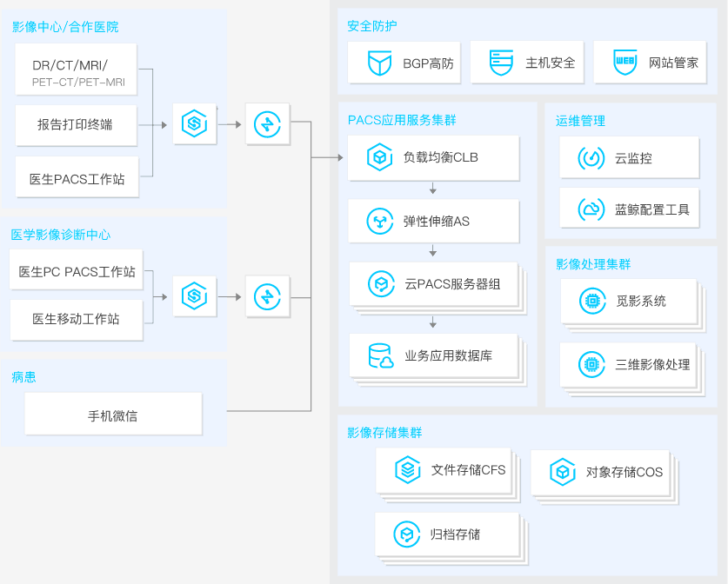Select the 医生移动工作站 box
Screen dimensions: 728x584
pos(76,319)
